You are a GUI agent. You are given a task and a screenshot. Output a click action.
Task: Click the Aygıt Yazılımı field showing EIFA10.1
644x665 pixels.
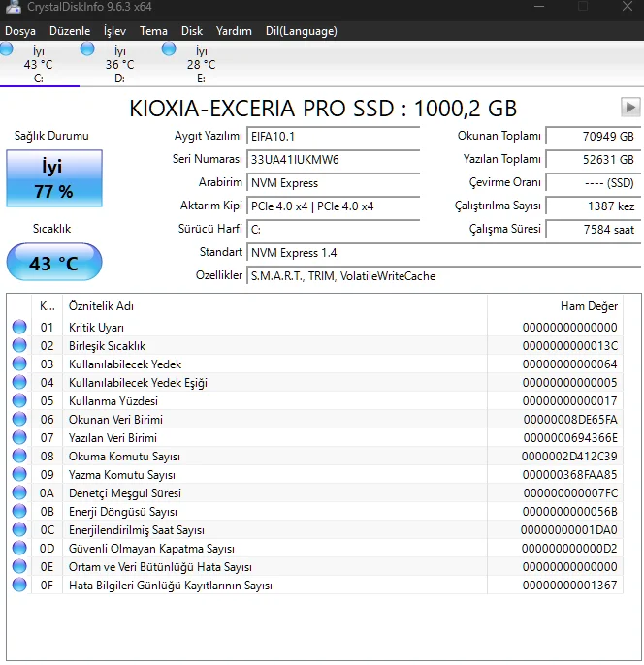click(x=333, y=137)
